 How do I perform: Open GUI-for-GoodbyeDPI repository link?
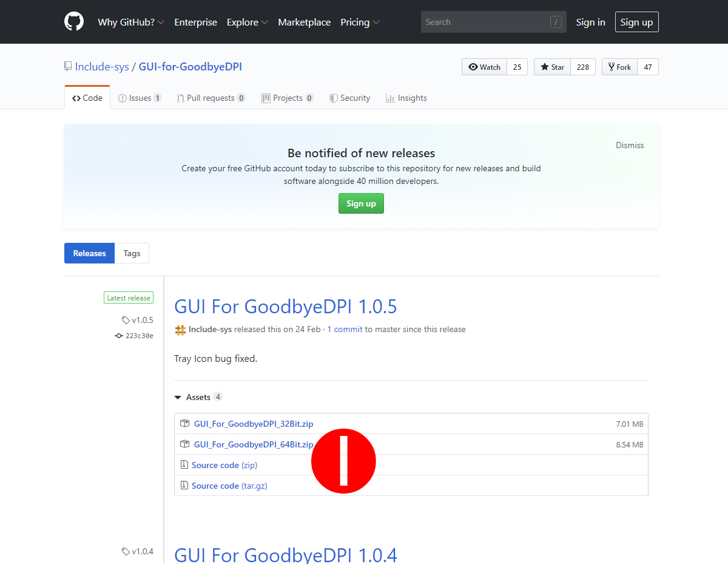click(190, 67)
